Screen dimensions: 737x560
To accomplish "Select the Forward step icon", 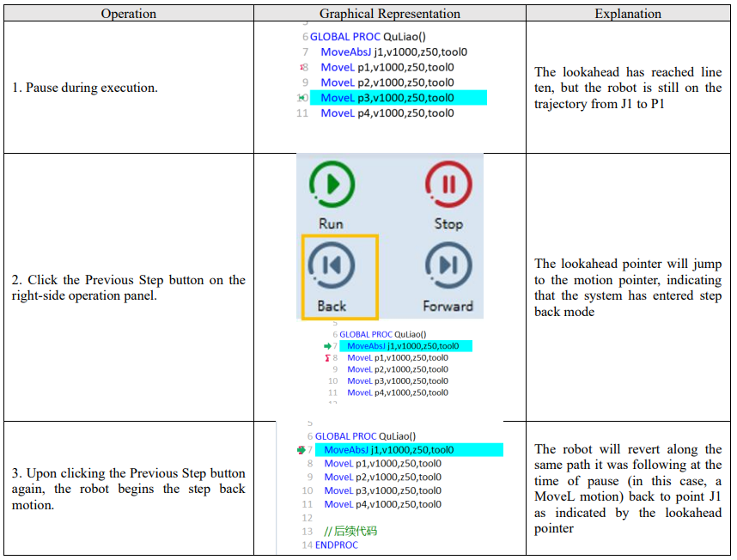I will (448, 265).
